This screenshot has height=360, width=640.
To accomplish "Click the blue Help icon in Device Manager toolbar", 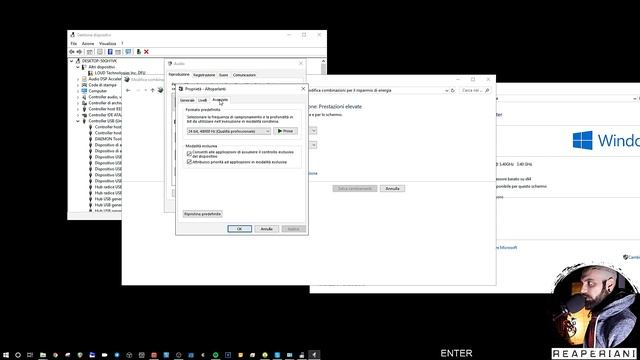I will click(x=110, y=52).
